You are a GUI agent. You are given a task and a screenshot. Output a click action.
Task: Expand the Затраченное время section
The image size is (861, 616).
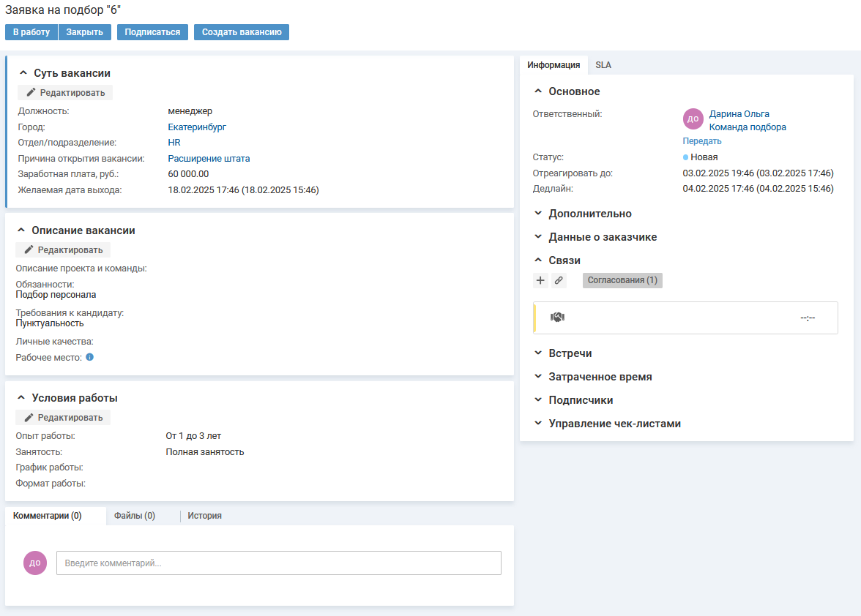600,377
